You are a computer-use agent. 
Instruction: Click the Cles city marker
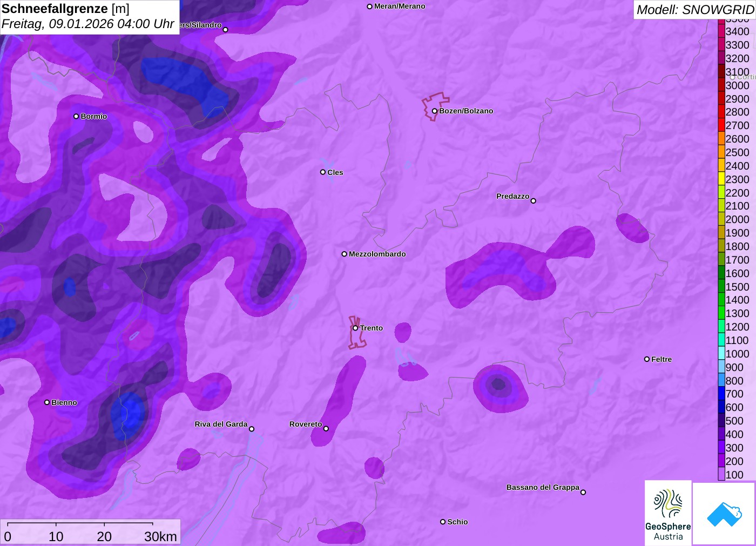[x=323, y=172]
